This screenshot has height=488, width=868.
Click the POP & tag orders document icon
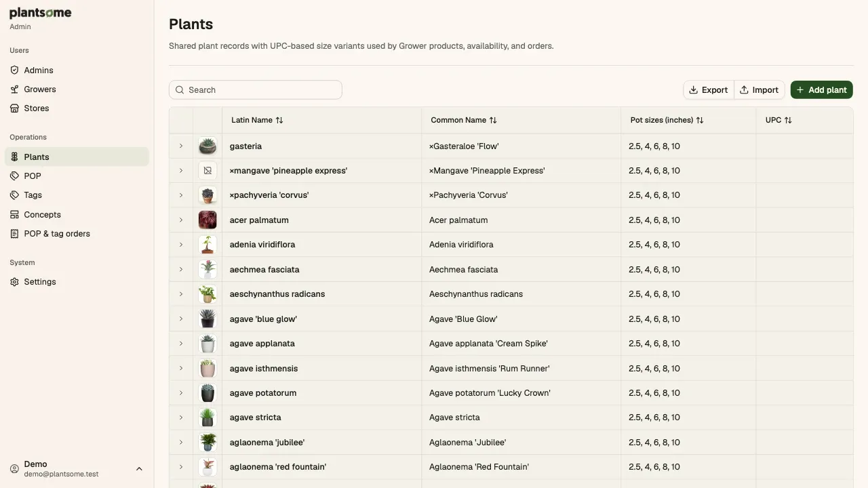click(14, 233)
